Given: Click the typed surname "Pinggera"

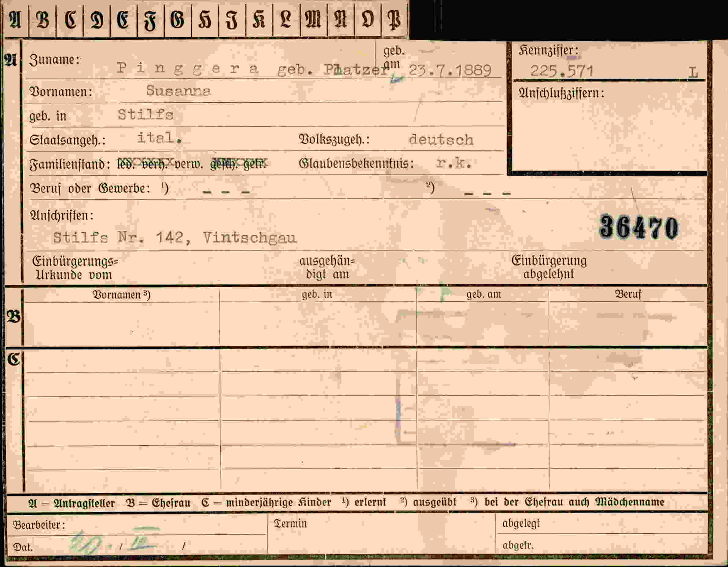Looking at the screenshot, I should 188,69.
